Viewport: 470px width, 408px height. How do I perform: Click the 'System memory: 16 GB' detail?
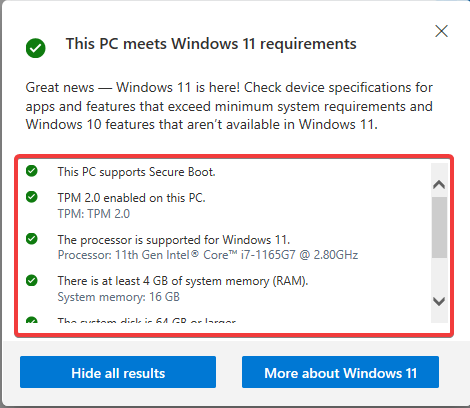[x=118, y=297]
